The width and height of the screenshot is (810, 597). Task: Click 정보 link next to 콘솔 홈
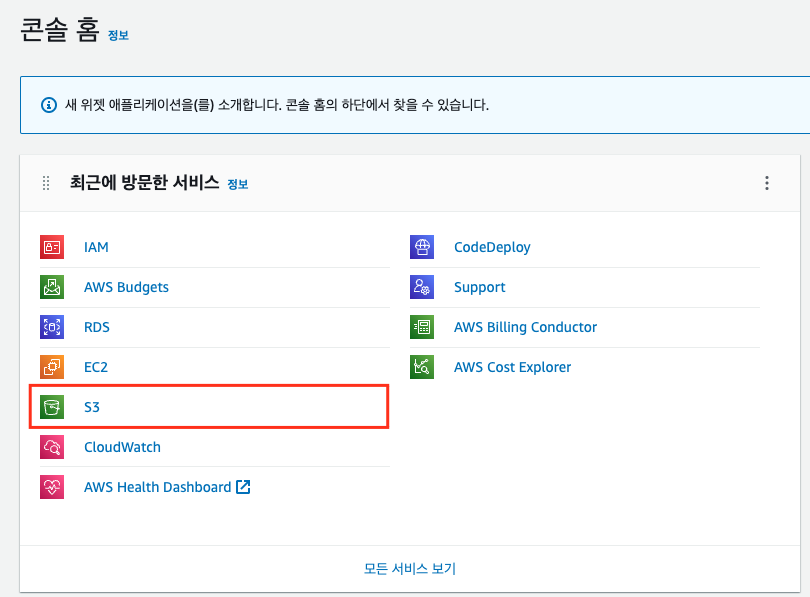pyautogui.click(x=118, y=35)
